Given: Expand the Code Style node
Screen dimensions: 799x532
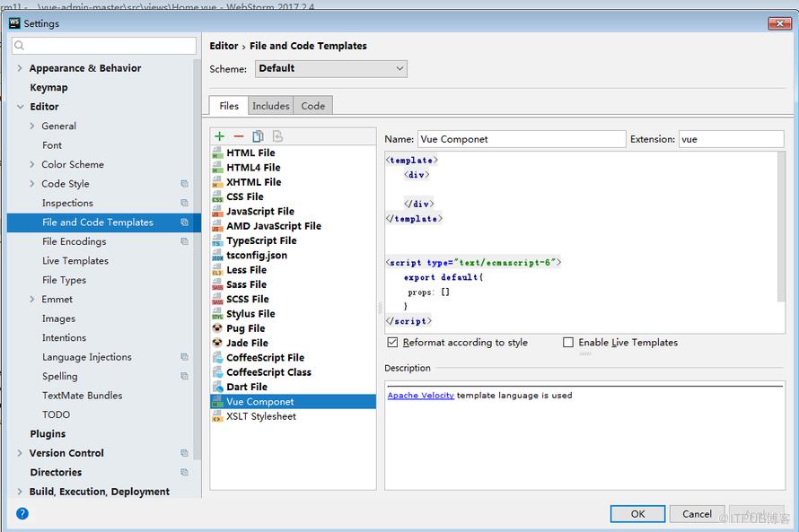Looking at the screenshot, I should tap(32, 183).
